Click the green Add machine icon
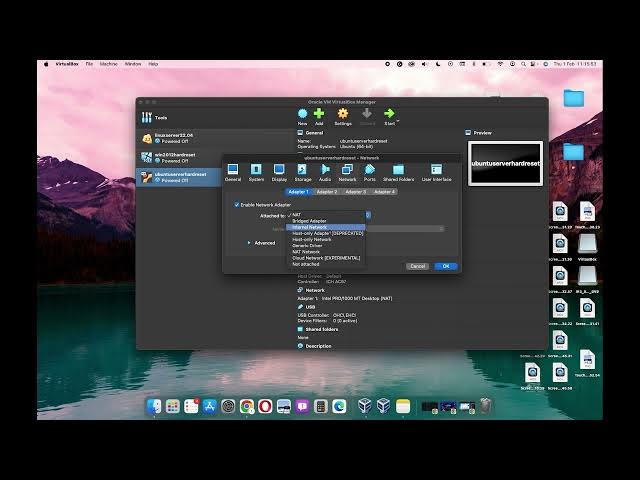Image resolution: width=640 pixels, height=480 pixels. 319,114
